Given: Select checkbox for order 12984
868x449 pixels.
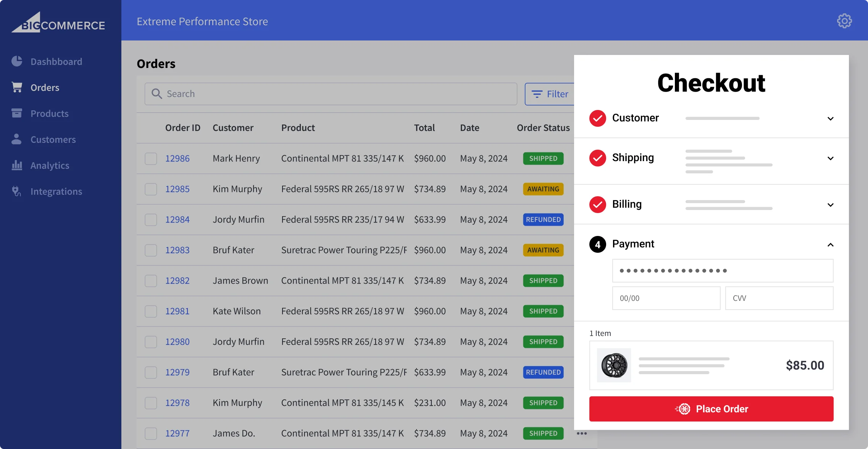Looking at the screenshot, I should [151, 220].
